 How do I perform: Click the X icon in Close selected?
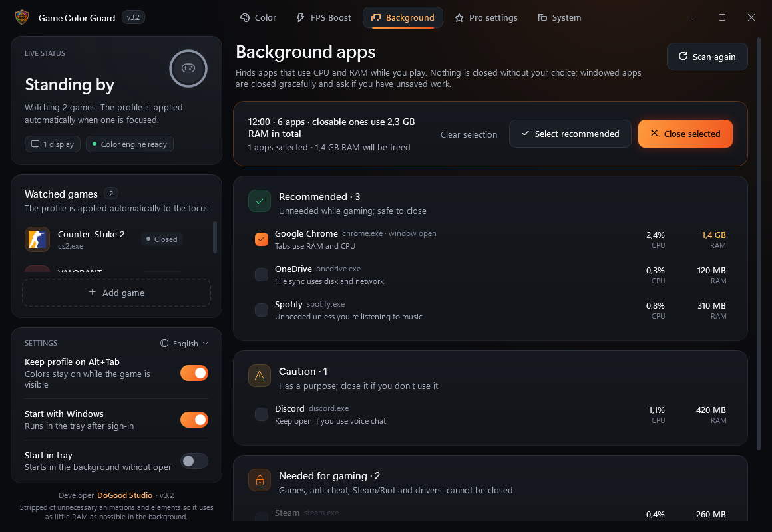click(x=654, y=133)
